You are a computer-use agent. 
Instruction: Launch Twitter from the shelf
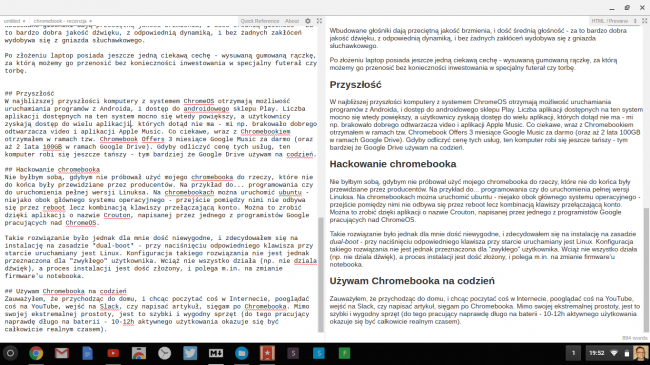pyautogui.click(x=190, y=353)
